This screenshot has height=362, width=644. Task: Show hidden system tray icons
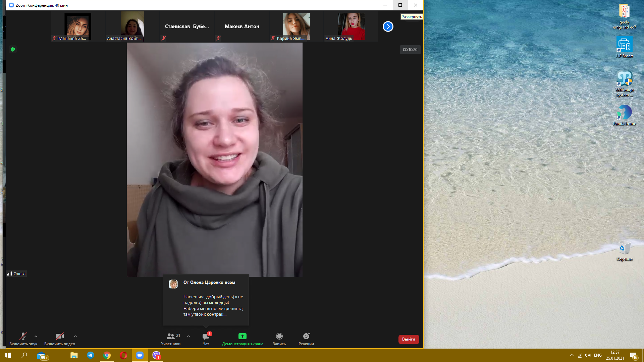click(572, 355)
